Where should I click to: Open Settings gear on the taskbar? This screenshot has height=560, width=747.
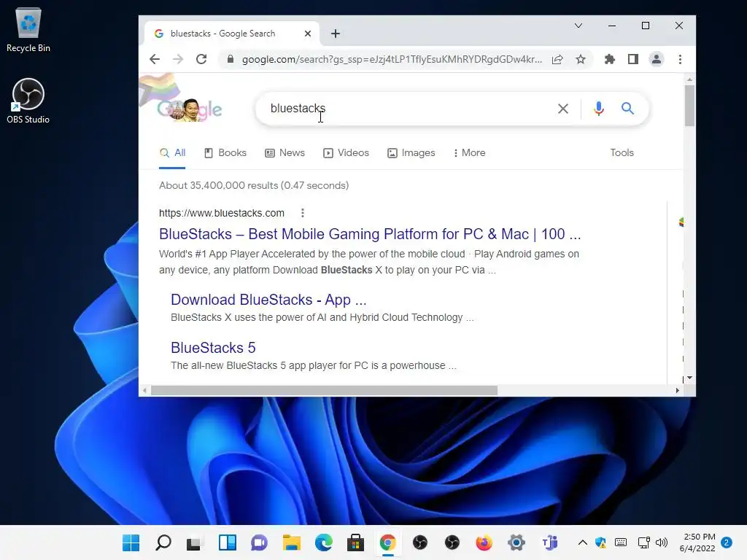point(516,542)
